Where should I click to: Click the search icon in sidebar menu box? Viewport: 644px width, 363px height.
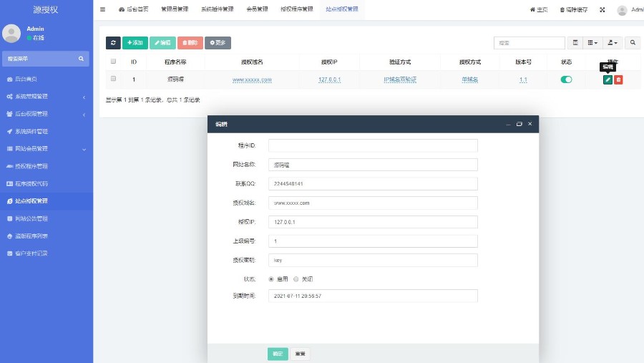tap(81, 58)
